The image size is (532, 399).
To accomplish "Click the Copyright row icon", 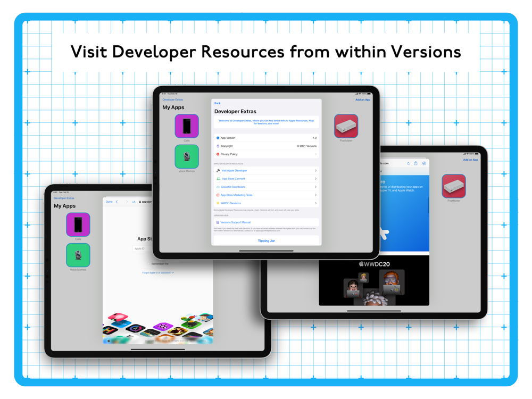I will pyautogui.click(x=218, y=146).
